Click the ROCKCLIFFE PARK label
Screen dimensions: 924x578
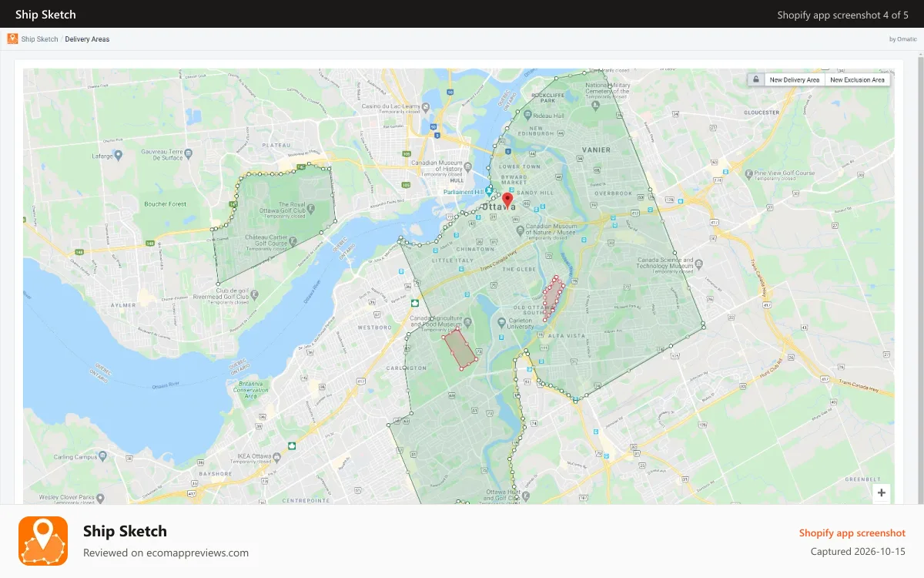[x=547, y=97]
